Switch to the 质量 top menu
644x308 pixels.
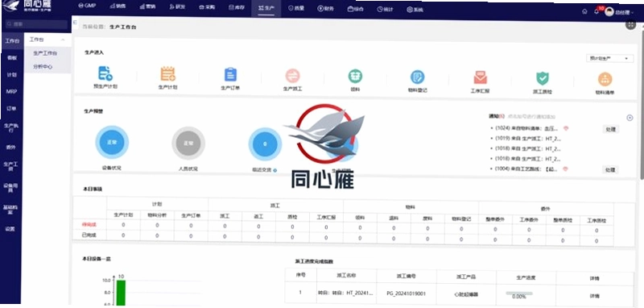(296, 8)
